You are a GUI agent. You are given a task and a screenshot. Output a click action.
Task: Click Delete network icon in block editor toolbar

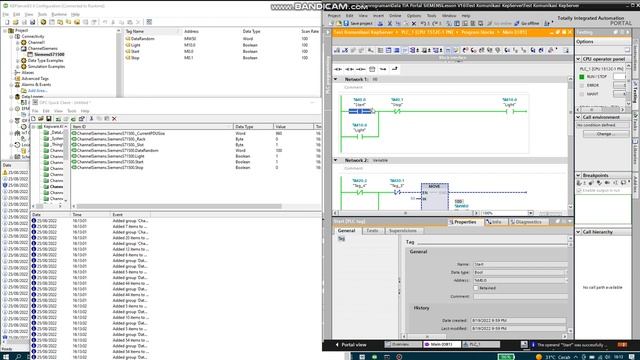click(345, 50)
